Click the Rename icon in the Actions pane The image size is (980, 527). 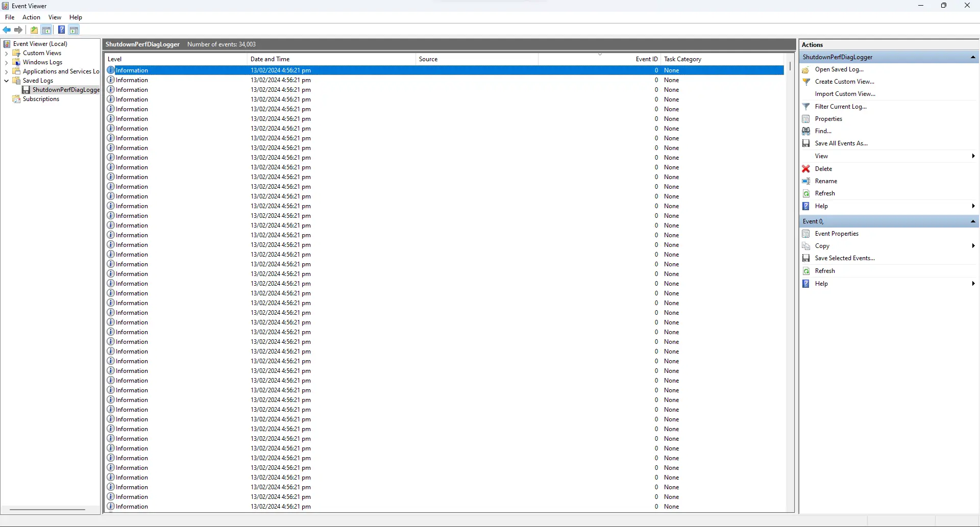click(806, 181)
